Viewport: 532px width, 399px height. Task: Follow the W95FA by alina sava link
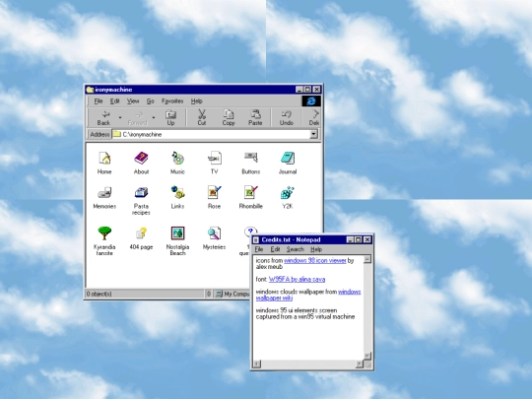point(297,279)
